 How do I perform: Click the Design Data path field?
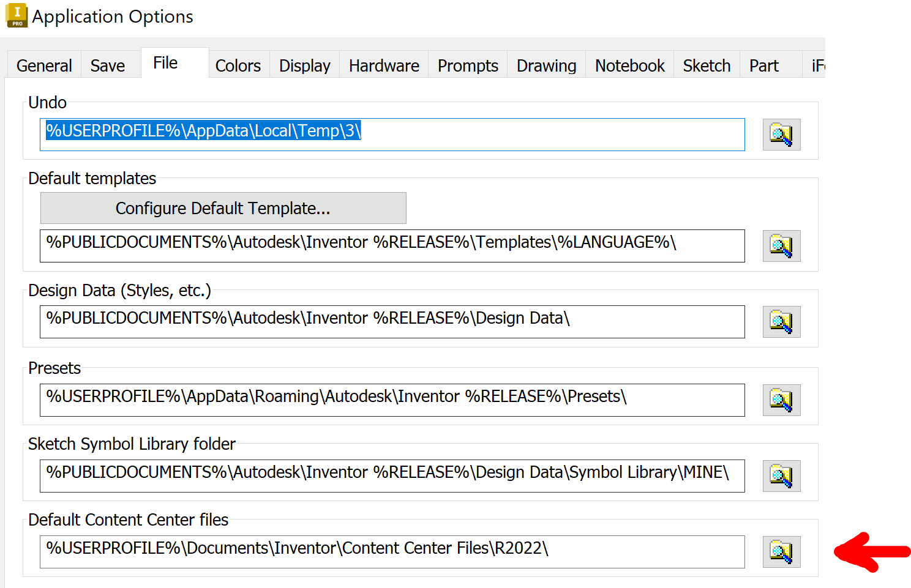392,322
